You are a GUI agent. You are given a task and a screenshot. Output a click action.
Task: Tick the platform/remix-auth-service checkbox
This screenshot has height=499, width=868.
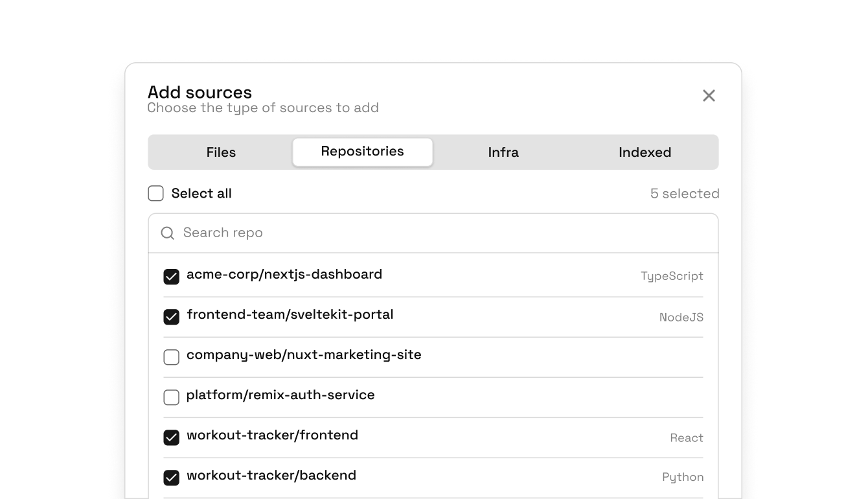click(x=171, y=397)
